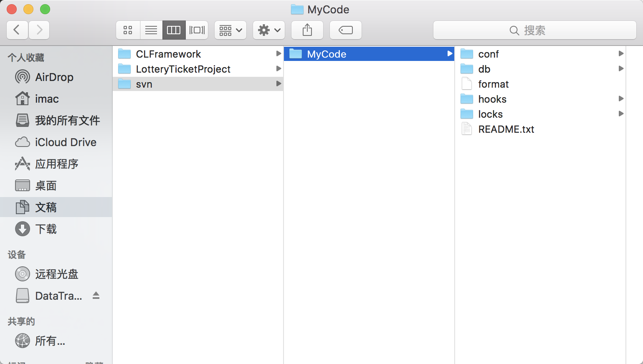The height and width of the screenshot is (364, 643).
Task: Expand db folder arrow
Action: coord(621,69)
